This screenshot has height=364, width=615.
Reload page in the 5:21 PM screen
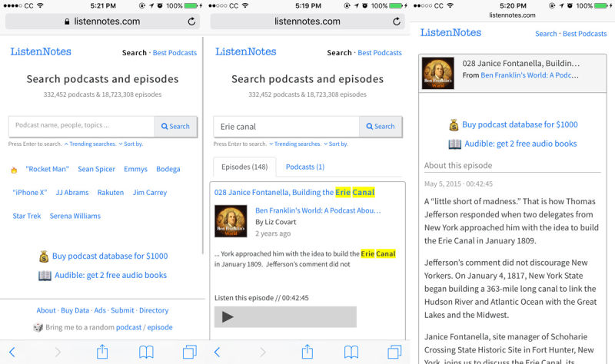point(191,22)
